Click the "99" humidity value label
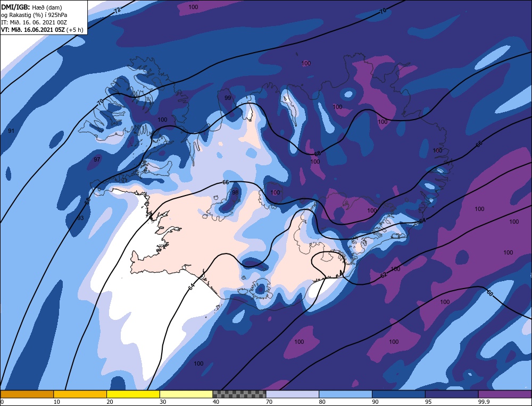Viewport: 532px width, 406px height. point(228,98)
